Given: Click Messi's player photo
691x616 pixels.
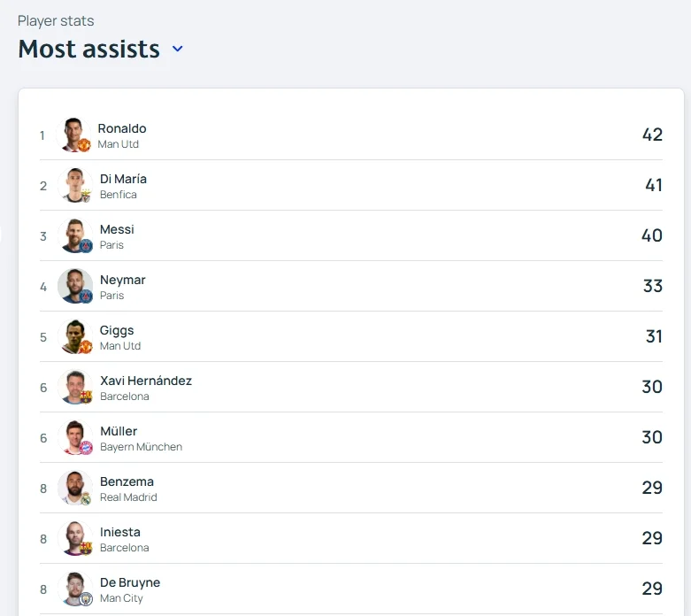Looking at the screenshot, I should click(75, 235).
